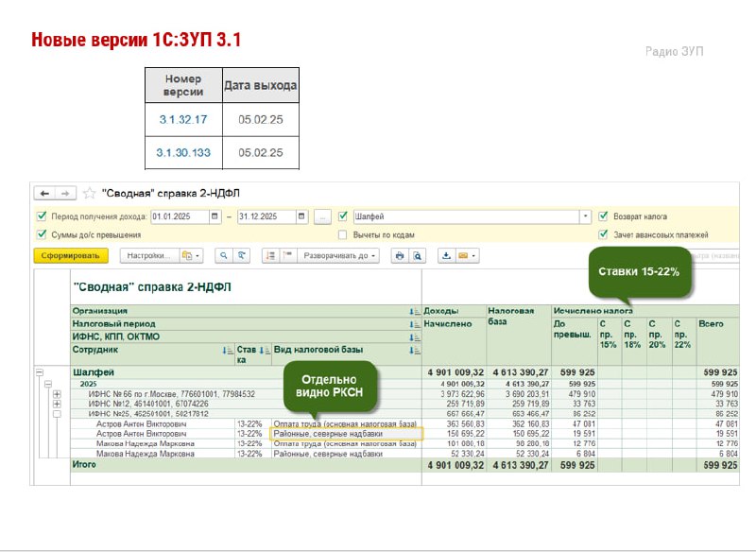Toggle Возврат налога checkbox
The image size is (756, 552).
(x=603, y=216)
